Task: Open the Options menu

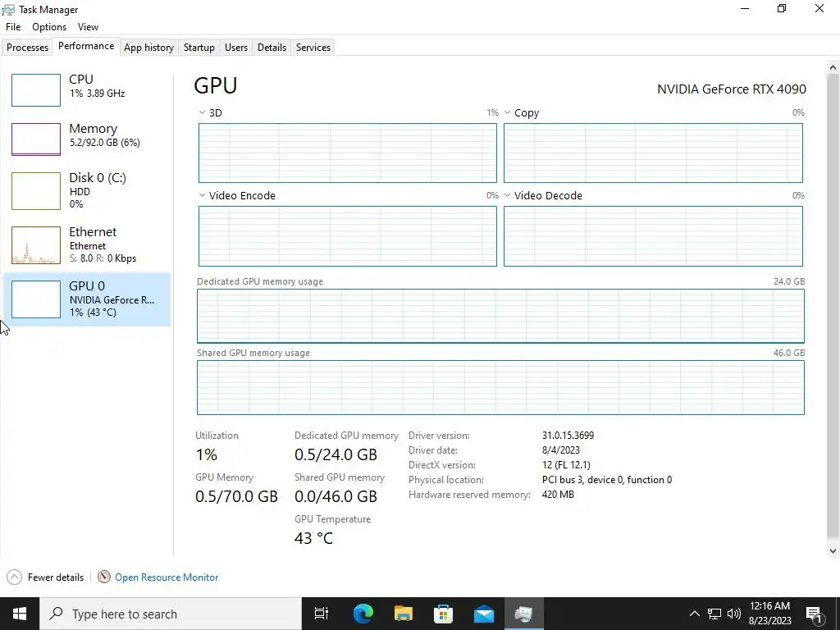Action: (x=49, y=27)
